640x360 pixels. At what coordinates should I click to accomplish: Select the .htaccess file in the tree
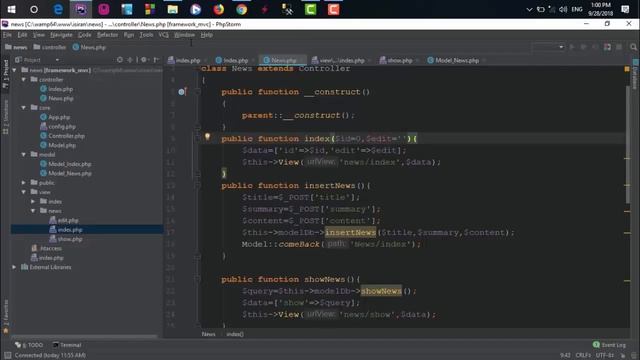click(x=47, y=249)
